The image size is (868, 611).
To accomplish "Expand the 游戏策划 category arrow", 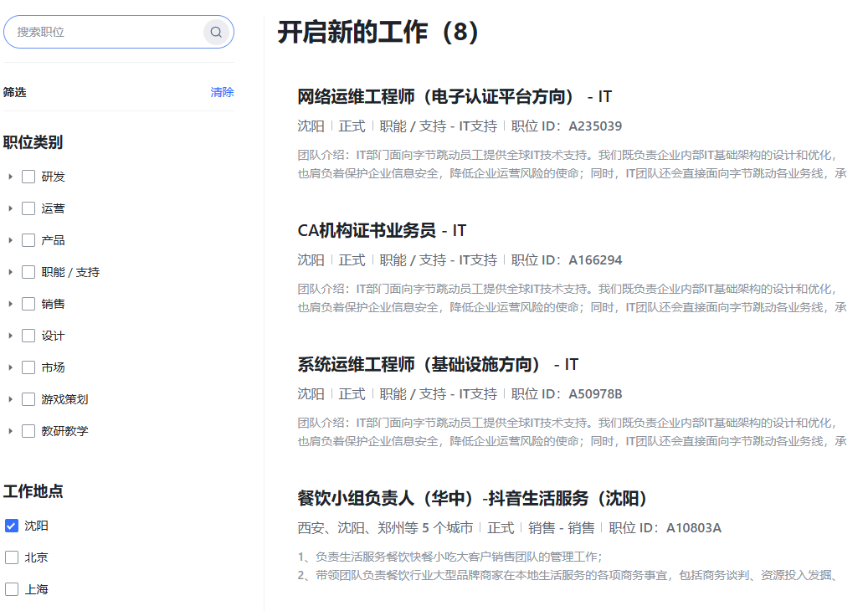I will (x=11, y=399).
